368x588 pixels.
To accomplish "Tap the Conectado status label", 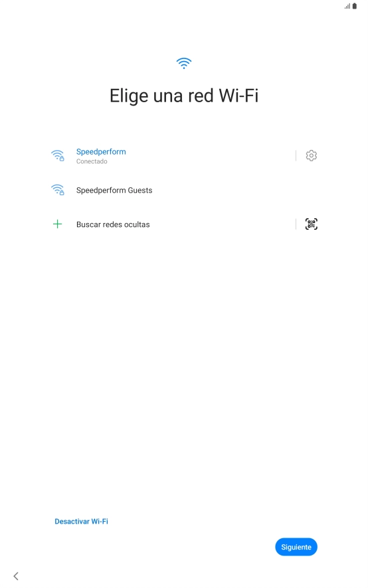I will coord(92,162).
